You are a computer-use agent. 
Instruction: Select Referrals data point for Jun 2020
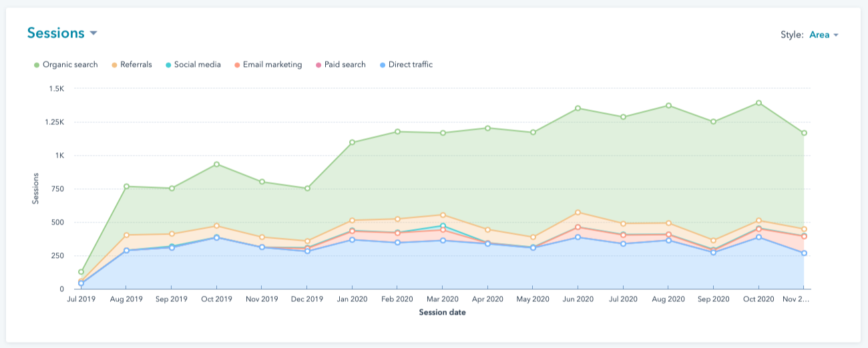tap(578, 212)
